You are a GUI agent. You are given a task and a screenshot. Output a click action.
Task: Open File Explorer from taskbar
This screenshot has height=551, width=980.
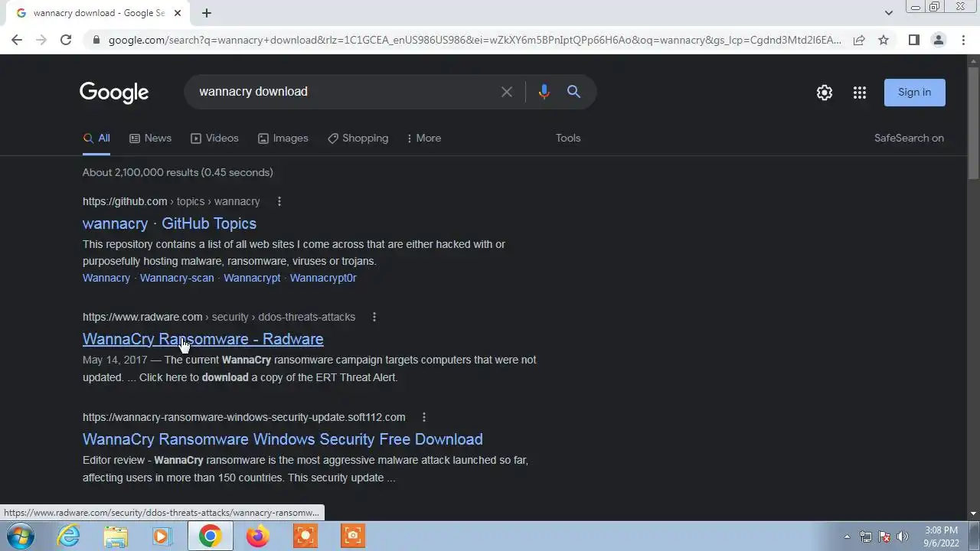[x=116, y=536]
